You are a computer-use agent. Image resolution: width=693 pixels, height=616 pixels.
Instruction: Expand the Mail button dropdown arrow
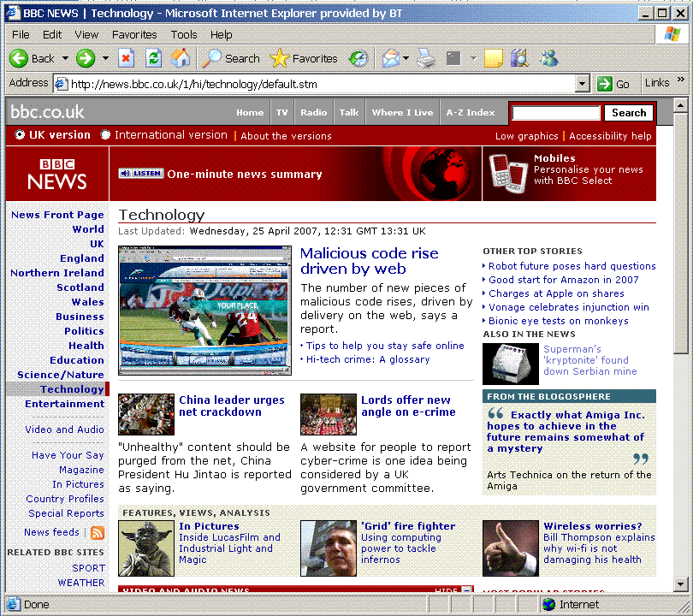(406, 58)
